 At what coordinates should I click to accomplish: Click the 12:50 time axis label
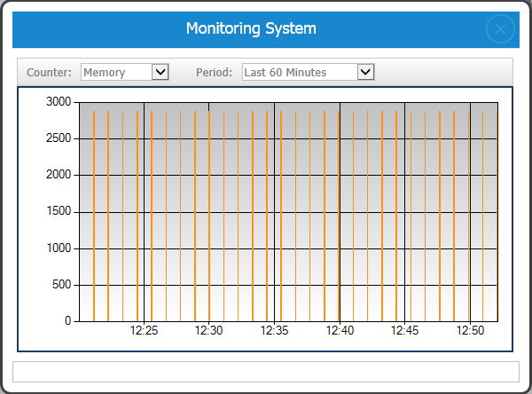[470, 330]
